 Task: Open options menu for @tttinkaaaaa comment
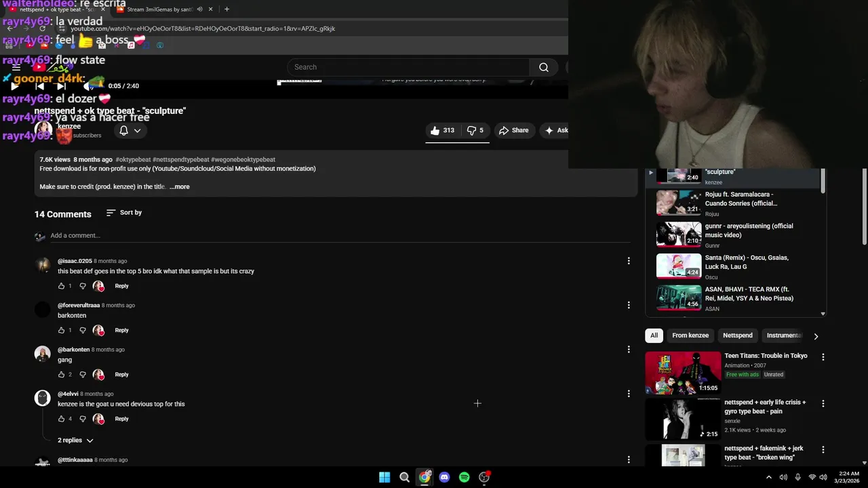tap(629, 460)
